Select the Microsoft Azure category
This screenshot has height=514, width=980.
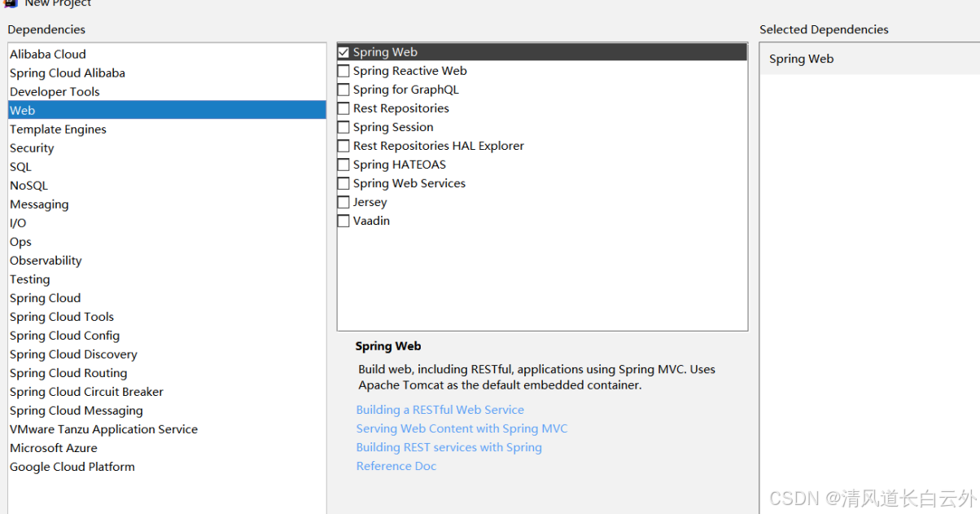tap(167, 447)
